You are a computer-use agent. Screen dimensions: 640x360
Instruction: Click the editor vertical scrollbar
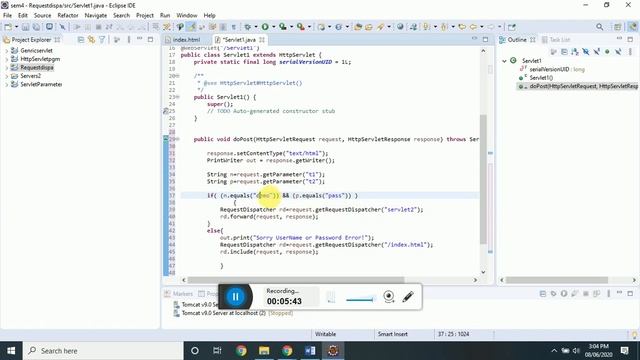[x=483, y=179]
